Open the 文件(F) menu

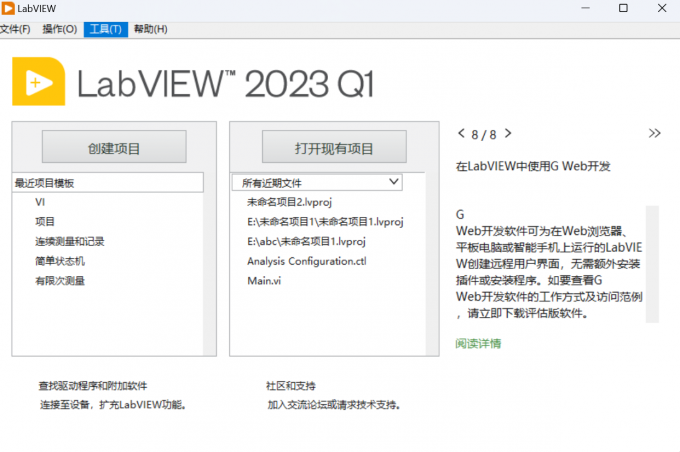click(15, 29)
